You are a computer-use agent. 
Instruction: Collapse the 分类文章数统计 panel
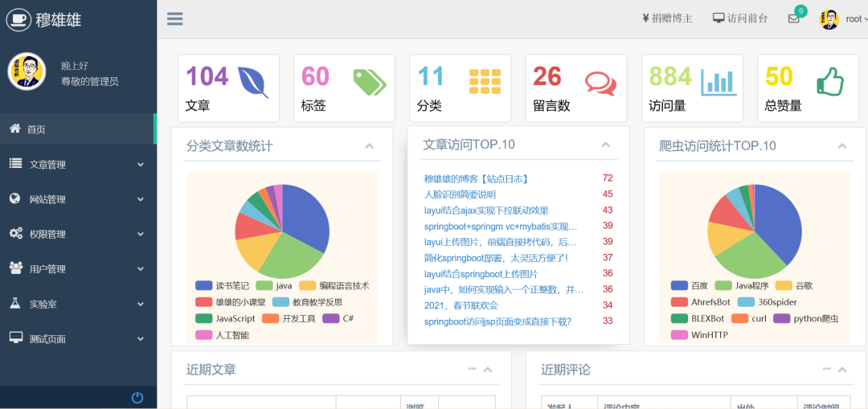coord(369,146)
